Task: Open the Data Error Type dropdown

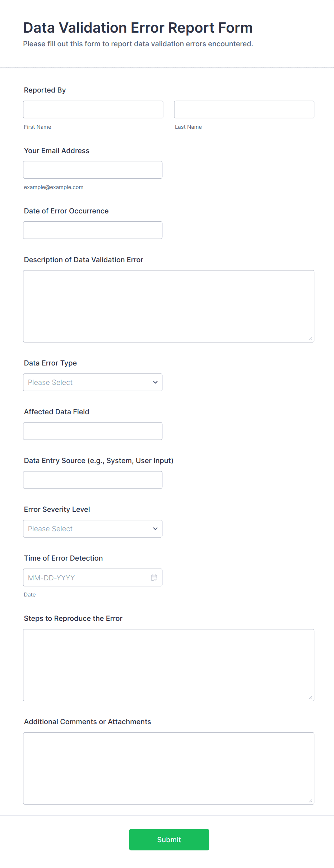Action: pyautogui.click(x=93, y=382)
